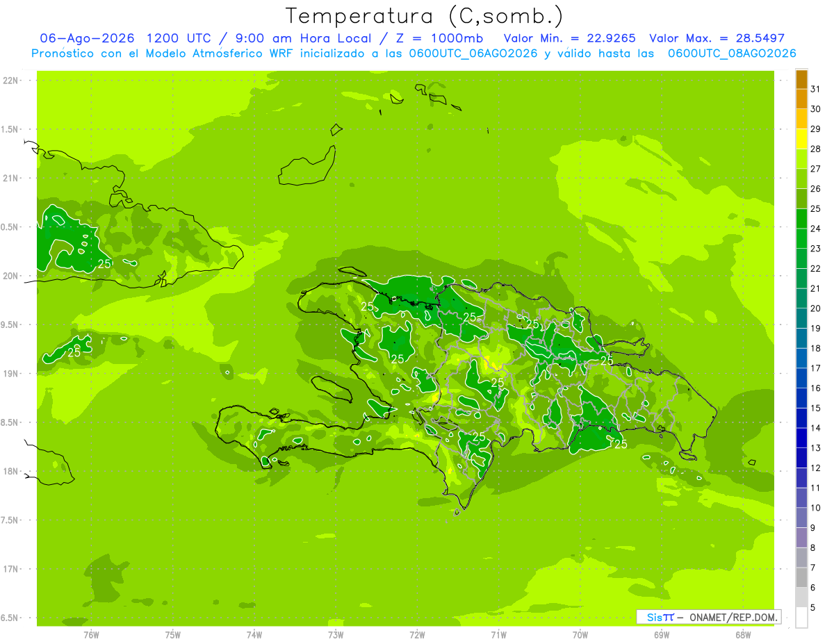Click the orange legend swatch between 30 and 31
The width and height of the screenshot is (834, 644).
coord(801,99)
